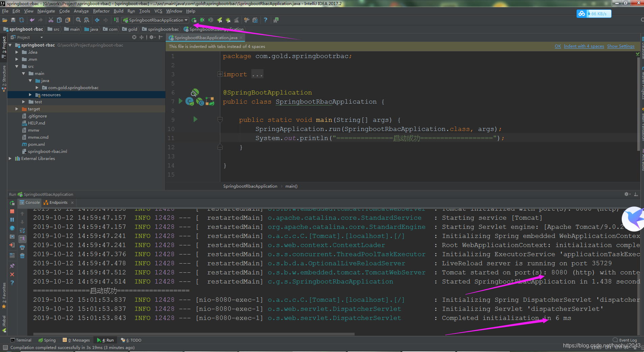Image resolution: width=644 pixels, height=352 pixels.
Task: Click Show Settings link
Action: tap(621, 46)
